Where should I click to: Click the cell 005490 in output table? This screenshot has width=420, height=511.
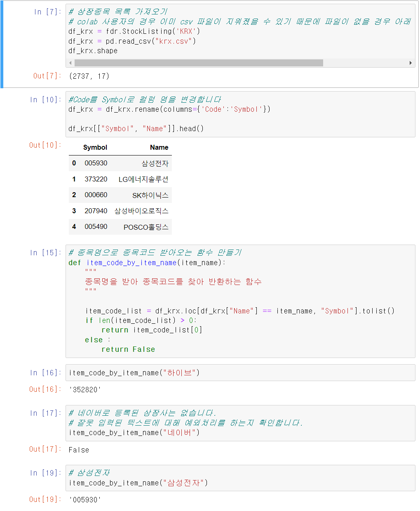96,227
